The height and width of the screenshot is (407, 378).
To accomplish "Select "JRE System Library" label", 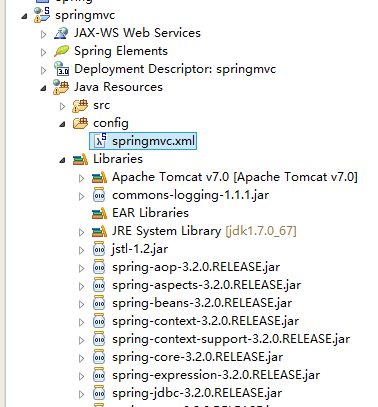I will point(166,231).
